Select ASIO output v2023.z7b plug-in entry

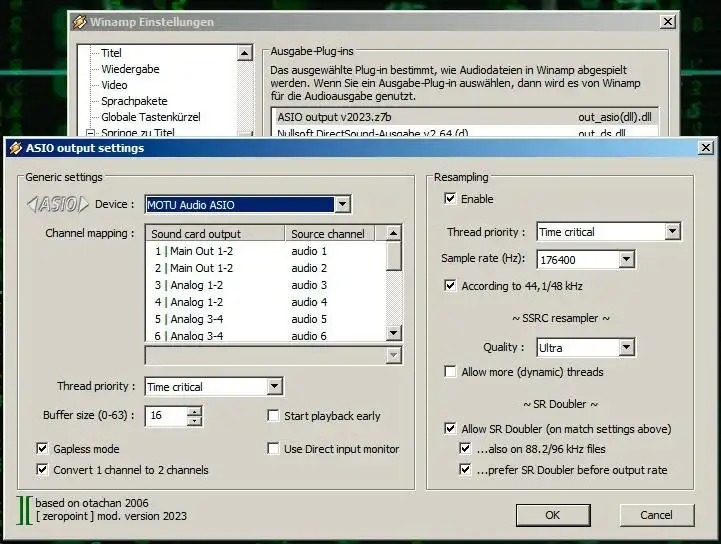click(464, 117)
